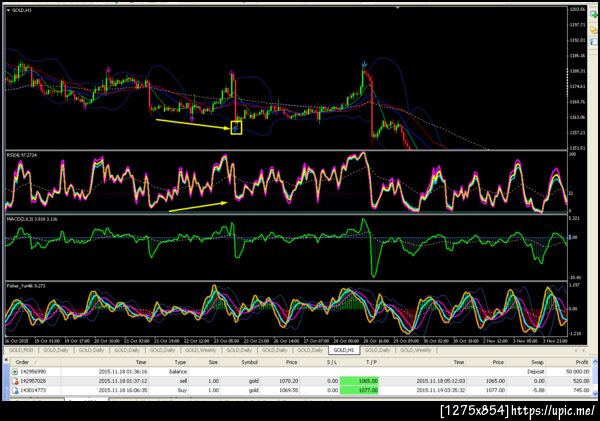Select order number 142957028 cell
Viewport: 600px width, 421px height.
(x=33, y=381)
